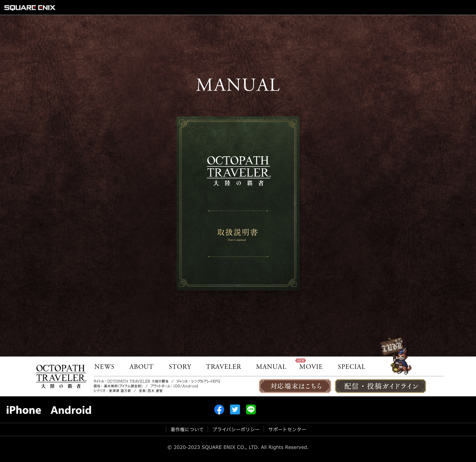This screenshot has height=462, width=476.
Task: Open the TRAVELER section
Action: (224, 367)
